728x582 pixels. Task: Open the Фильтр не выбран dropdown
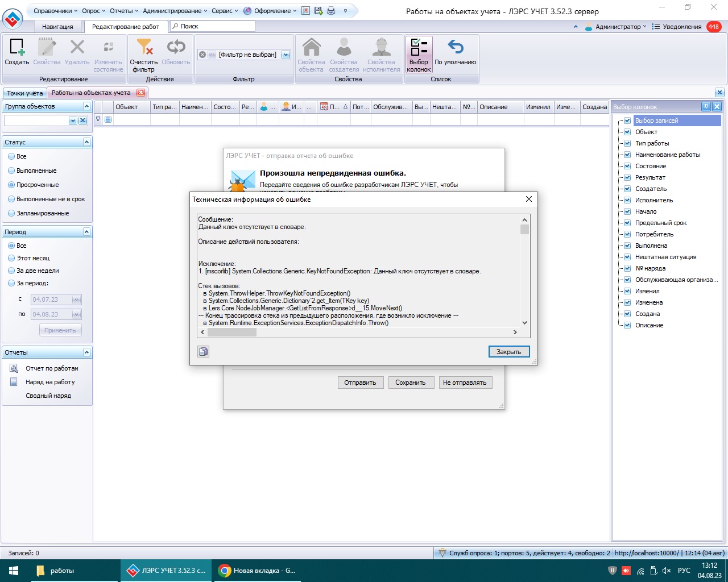(x=286, y=55)
